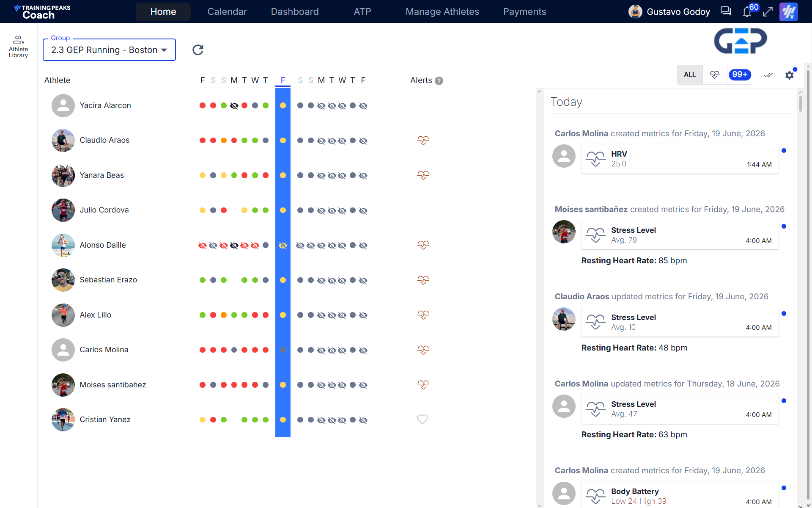The width and height of the screenshot is (812, 508).
Task: Click the feed panel vertical scrollbar
Action: 800,104
